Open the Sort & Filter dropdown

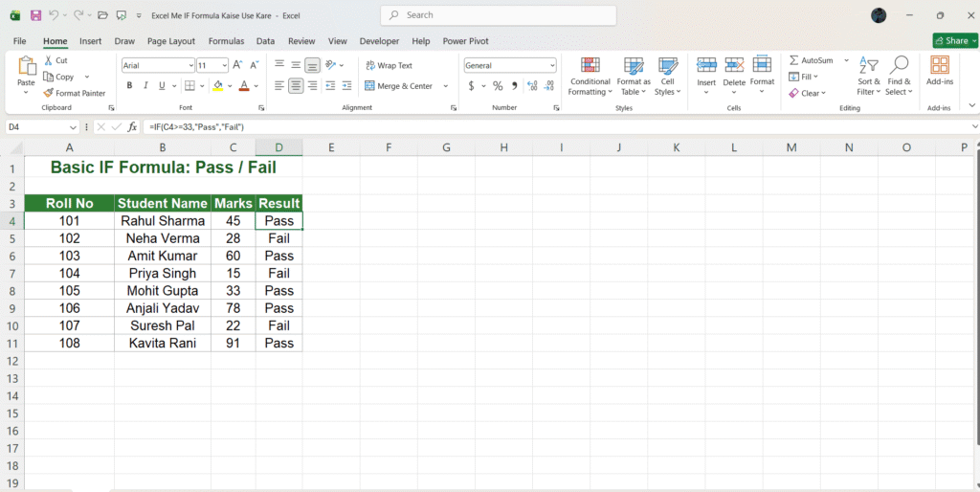point(869,76)
